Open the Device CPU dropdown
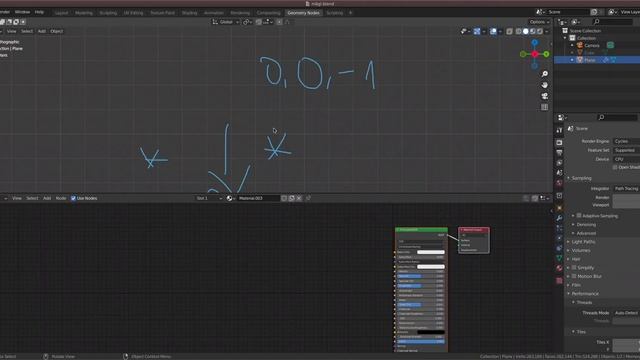Viewport: 640px width, 360px height. pyautogui.click(x=627, y=159)
